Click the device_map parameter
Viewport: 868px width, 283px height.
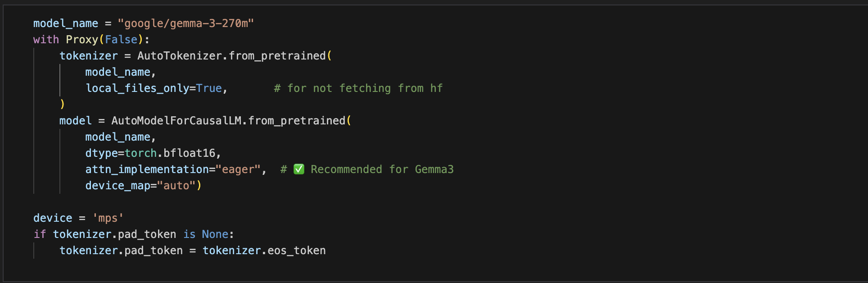(118, 186)
